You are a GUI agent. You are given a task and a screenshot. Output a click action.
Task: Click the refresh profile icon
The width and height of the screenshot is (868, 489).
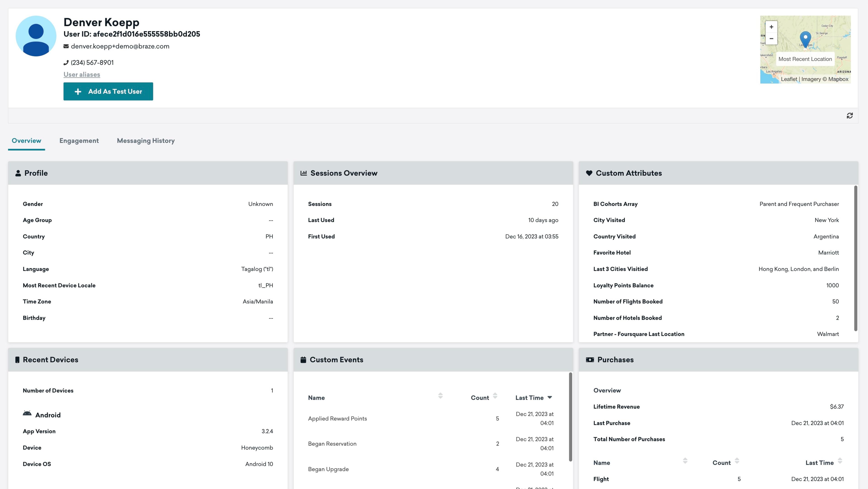(849, 115)
